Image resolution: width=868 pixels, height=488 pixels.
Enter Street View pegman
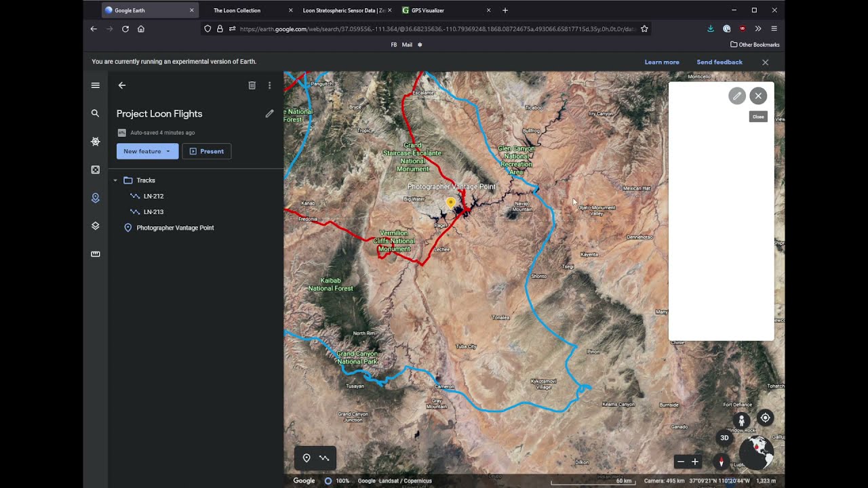pos(741,420)
